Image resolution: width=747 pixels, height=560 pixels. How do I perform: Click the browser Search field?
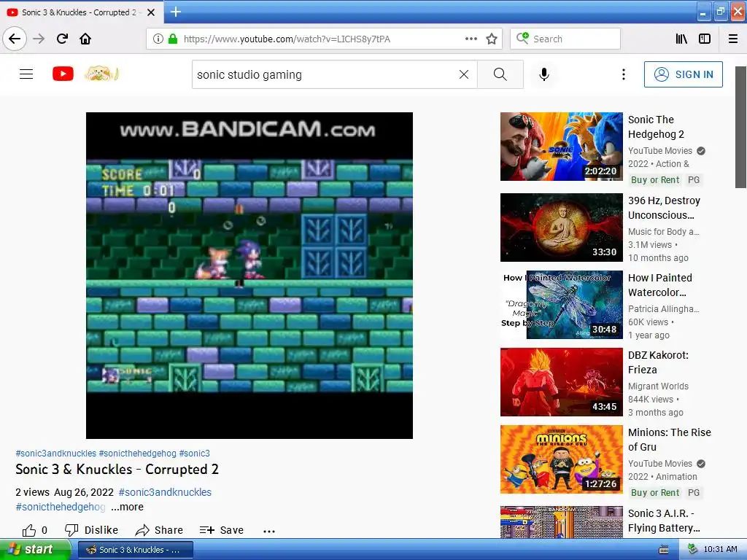click(x=565, y=39)
